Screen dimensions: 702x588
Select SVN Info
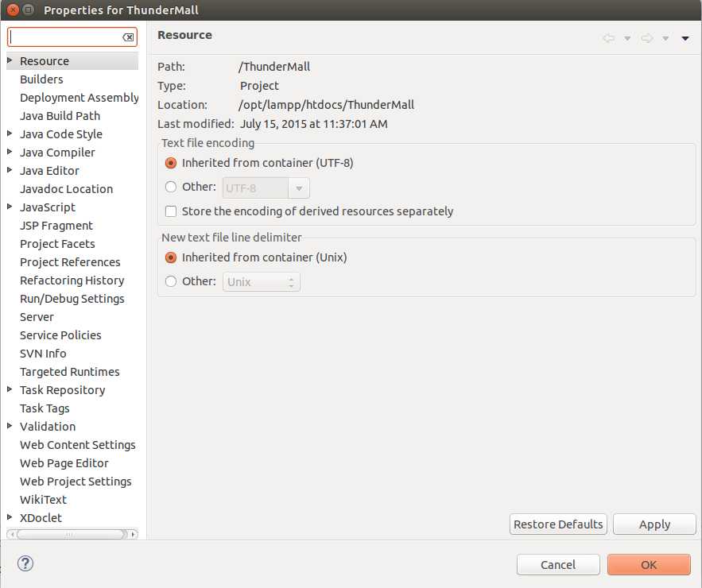(x=43, y=354)
